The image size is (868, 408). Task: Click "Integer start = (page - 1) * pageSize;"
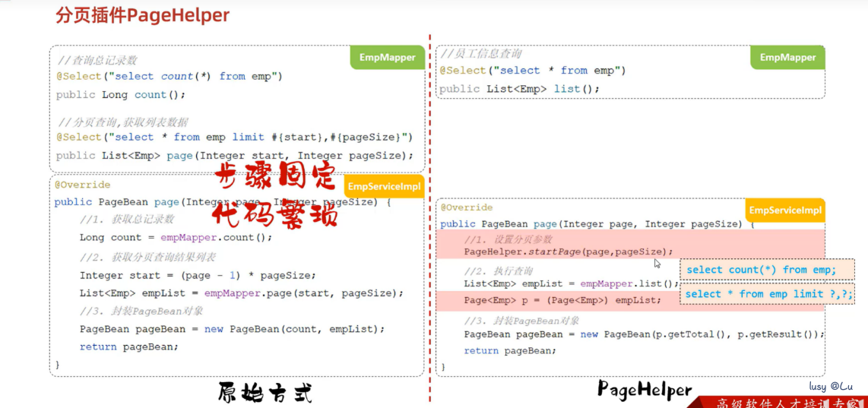pyautogui.click(x=198, y=275)
